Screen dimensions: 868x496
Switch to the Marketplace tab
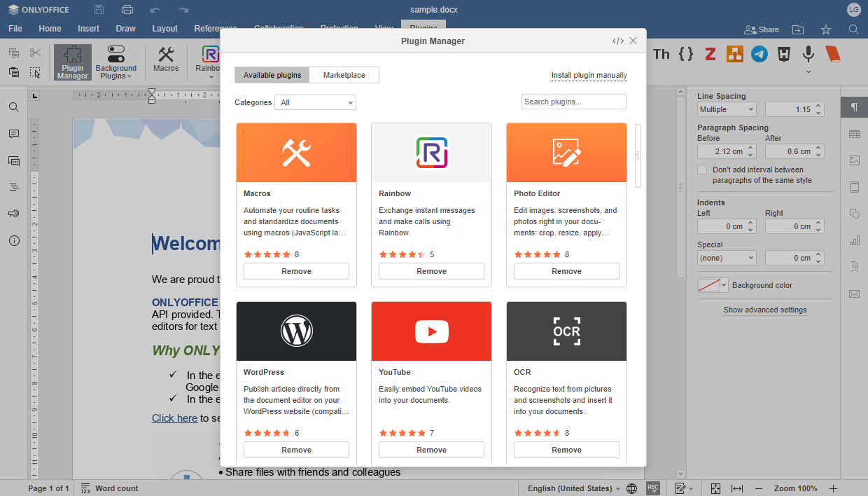(344, 74)
